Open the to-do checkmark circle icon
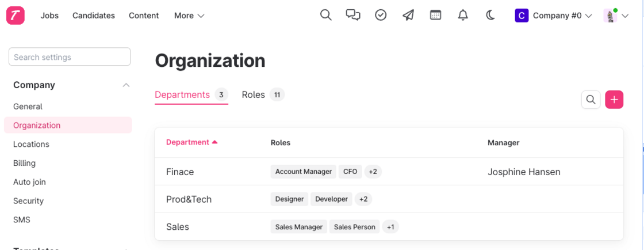The image size is (644, 250). point(381,16)
